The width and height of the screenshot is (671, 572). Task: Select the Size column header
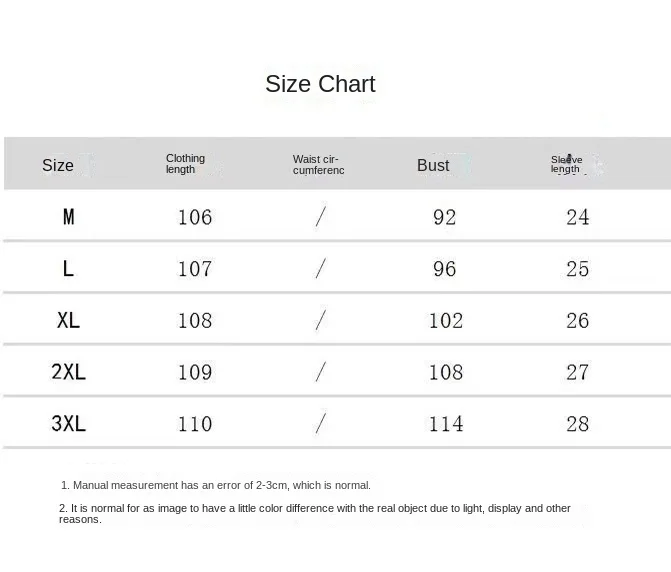(58, 166)
